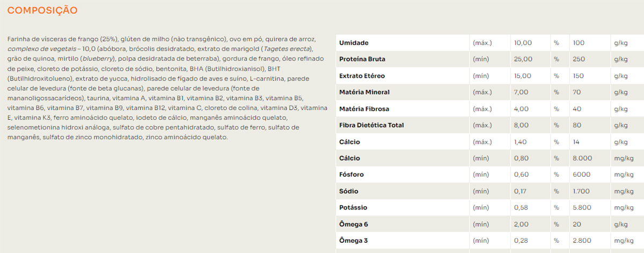Click the 8.000 mg/kg Cálcio value
This screenshot has width=644, height=253.
[x=582, y=158]
